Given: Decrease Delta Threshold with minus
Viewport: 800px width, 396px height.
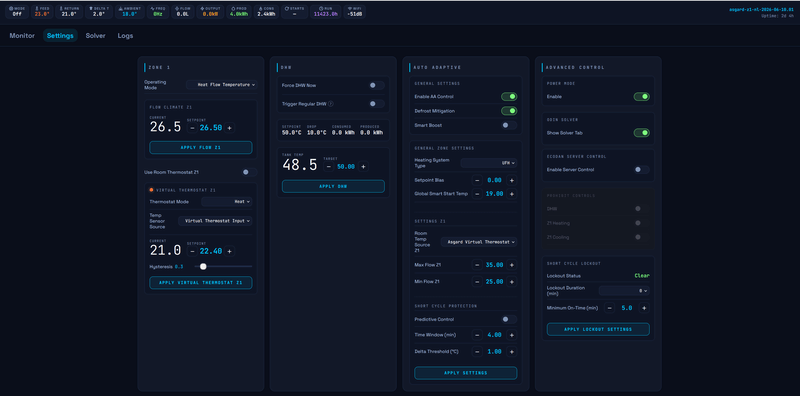Looking at the screenshot, I should [x=477, y=352].
